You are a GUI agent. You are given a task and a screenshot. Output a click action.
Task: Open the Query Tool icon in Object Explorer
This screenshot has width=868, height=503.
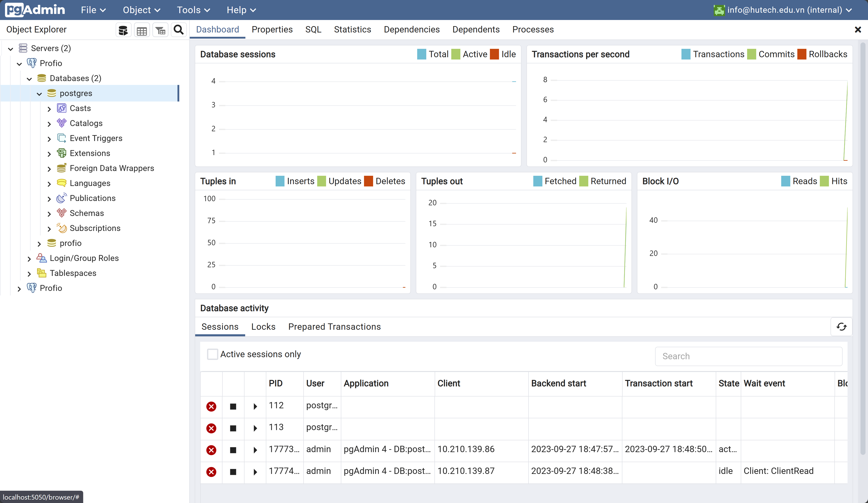(x=123, y=30)
